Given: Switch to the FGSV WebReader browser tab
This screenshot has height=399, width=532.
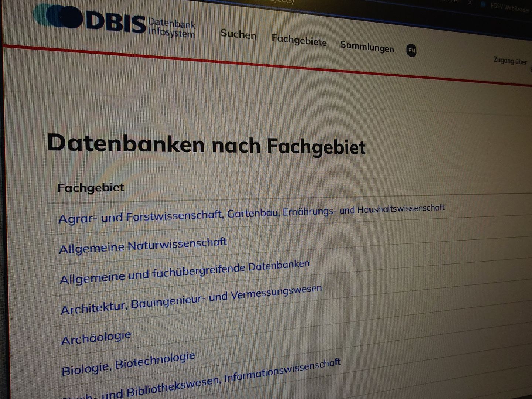Looking at the screenshot, I should [510, 7].
